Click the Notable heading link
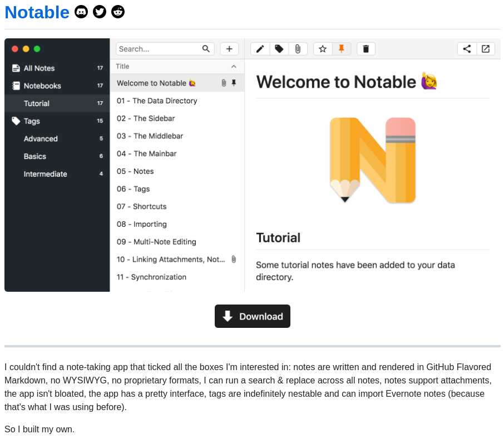504x439 pixels. tap(37, 12)
